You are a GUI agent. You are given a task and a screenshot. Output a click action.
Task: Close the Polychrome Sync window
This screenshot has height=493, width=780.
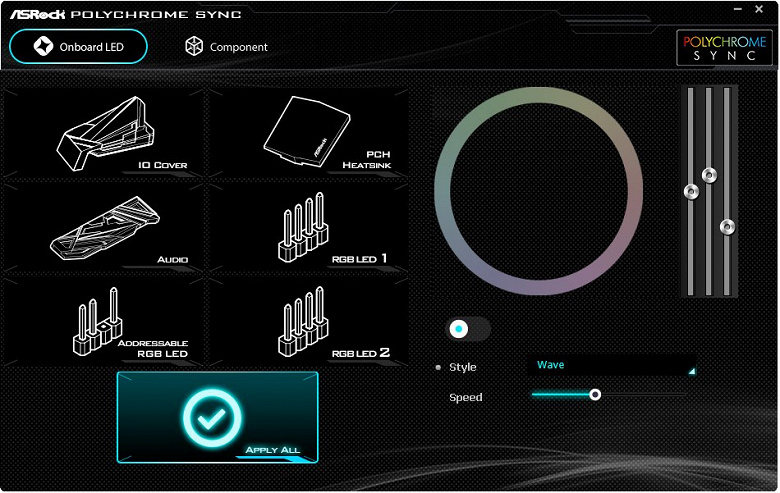(x=759, y=9)
